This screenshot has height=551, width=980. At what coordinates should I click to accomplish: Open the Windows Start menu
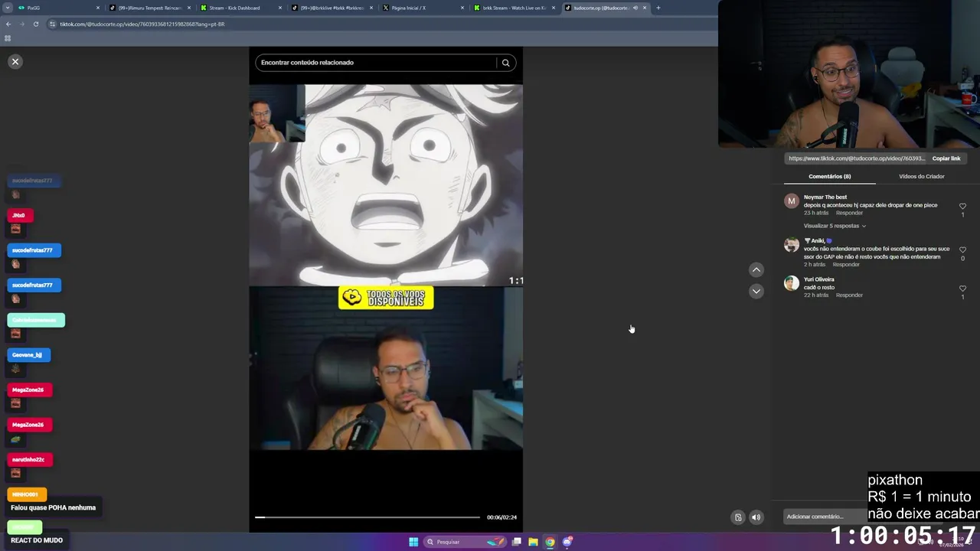(x=413, y=542)
